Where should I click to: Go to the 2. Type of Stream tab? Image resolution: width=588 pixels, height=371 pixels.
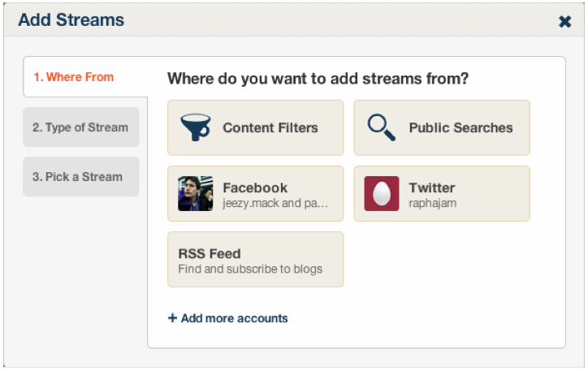(80, 127)
